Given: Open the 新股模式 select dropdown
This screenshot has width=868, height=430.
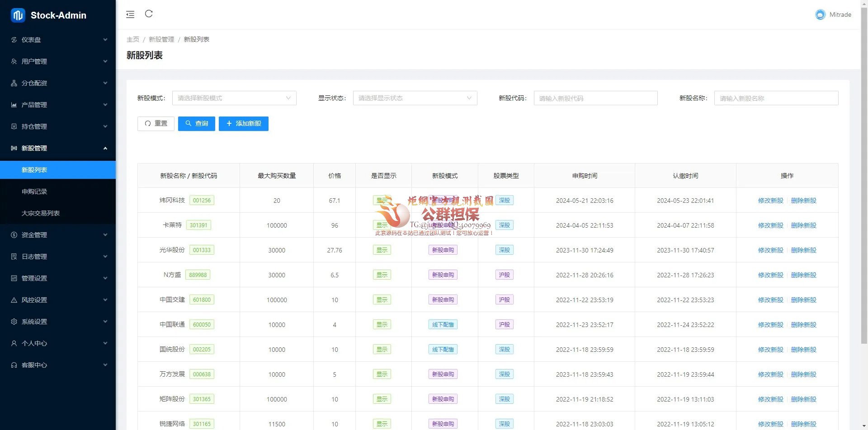Looking at the screenshot, I should (x=234, y=98).
